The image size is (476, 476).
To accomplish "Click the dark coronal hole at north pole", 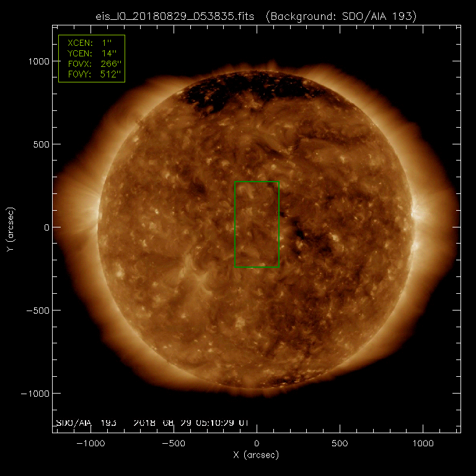I will [x=248, y=92].
